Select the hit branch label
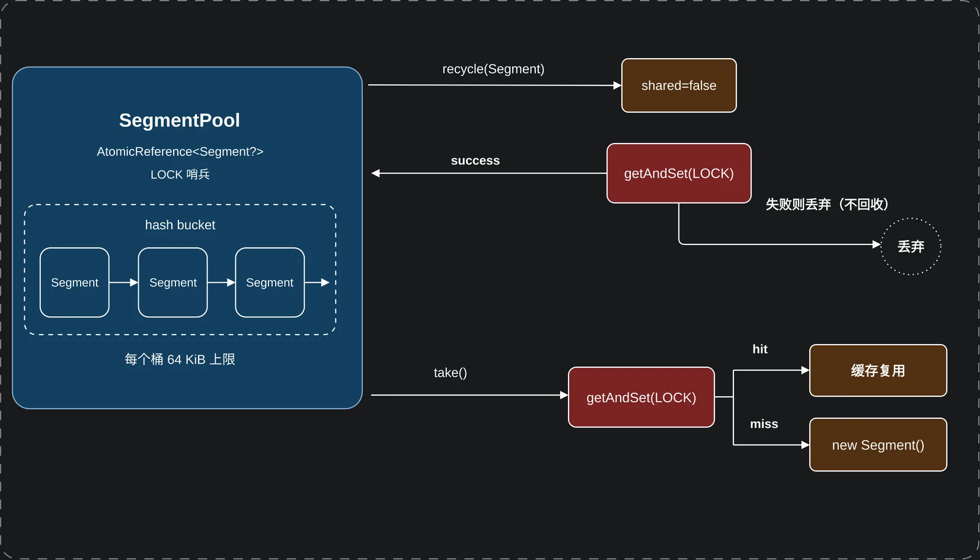The image size is (980, 560). pos(760,349)
